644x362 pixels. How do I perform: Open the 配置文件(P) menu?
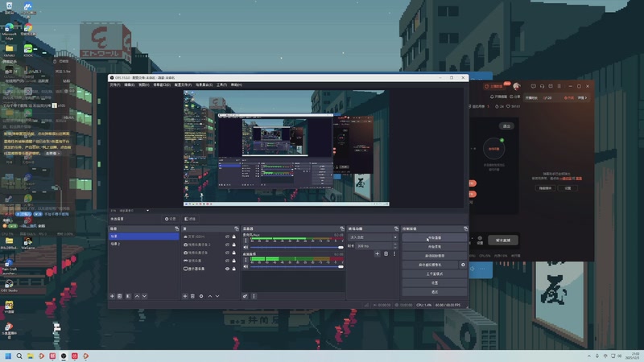(x=183, y=85)
